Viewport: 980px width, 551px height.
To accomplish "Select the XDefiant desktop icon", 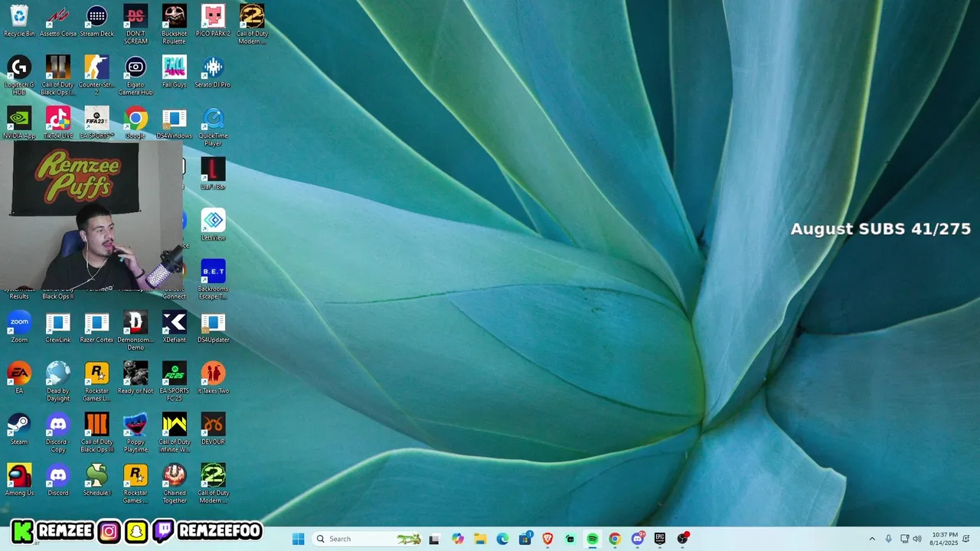I will pyautogui.click(x=174, y=327).
